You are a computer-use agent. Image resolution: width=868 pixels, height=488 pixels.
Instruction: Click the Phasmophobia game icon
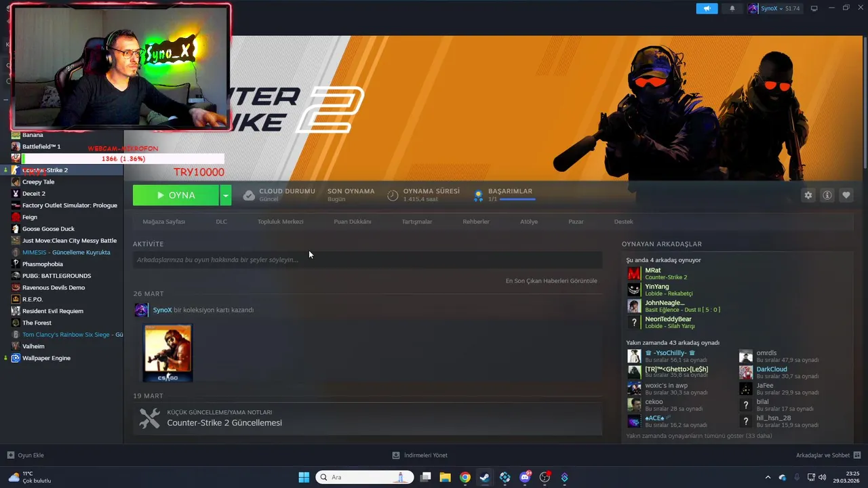click(x=16, y=264)
